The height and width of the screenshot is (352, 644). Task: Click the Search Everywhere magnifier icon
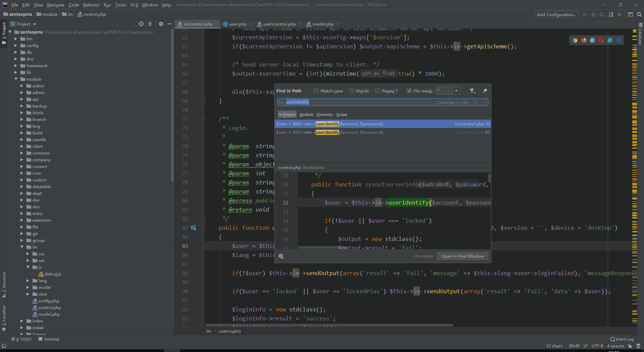point(639,14)
